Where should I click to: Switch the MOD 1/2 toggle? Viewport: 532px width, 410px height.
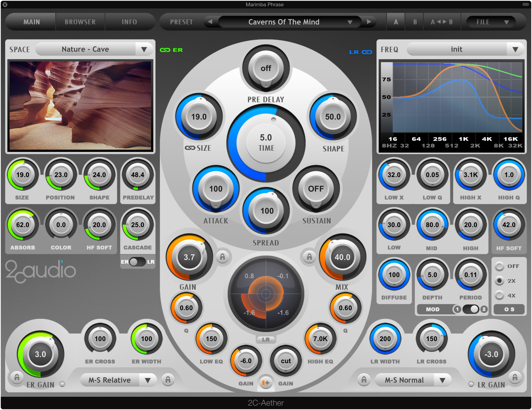coord(471,309)
